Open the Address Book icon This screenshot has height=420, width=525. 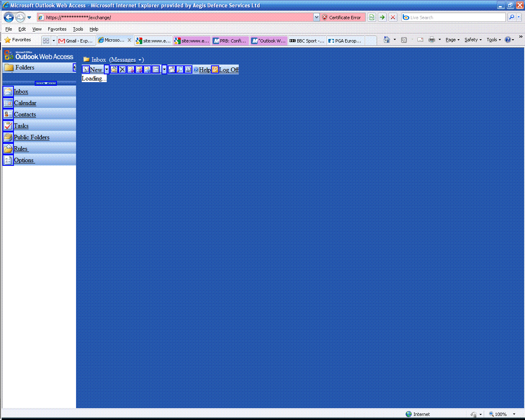point(188,69)
